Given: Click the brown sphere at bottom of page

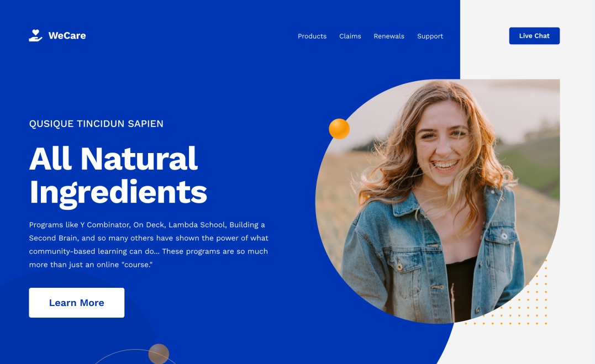Looking at the screenshot, I should [159, 354].
